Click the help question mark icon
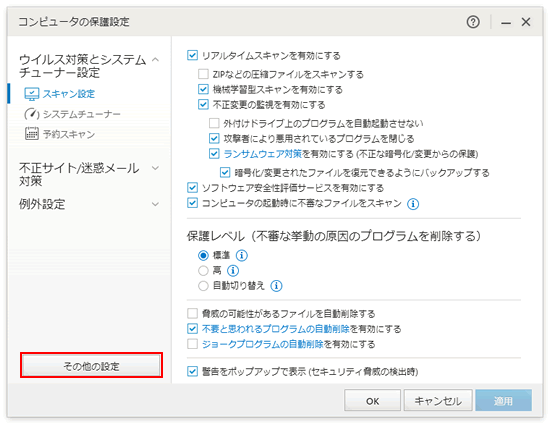The height and width of the screenshot is (430, 550). 473,22
